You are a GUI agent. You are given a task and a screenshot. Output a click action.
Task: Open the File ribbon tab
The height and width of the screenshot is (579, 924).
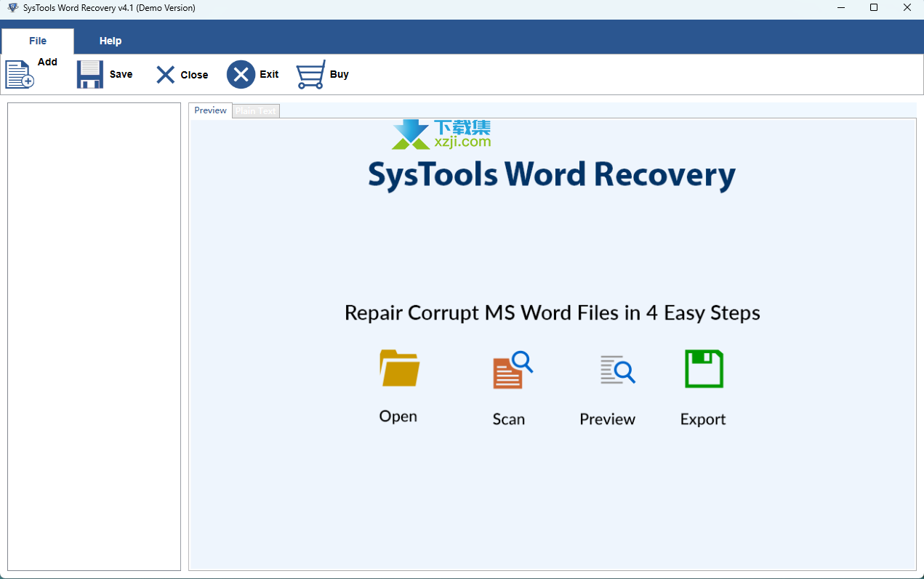38,41
